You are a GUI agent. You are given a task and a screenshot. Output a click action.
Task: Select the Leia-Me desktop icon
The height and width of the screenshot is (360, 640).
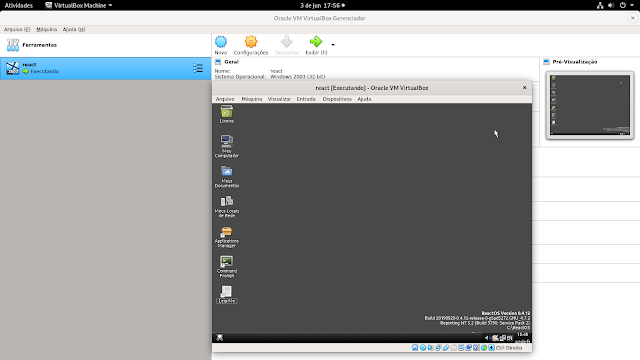point(227,294)
